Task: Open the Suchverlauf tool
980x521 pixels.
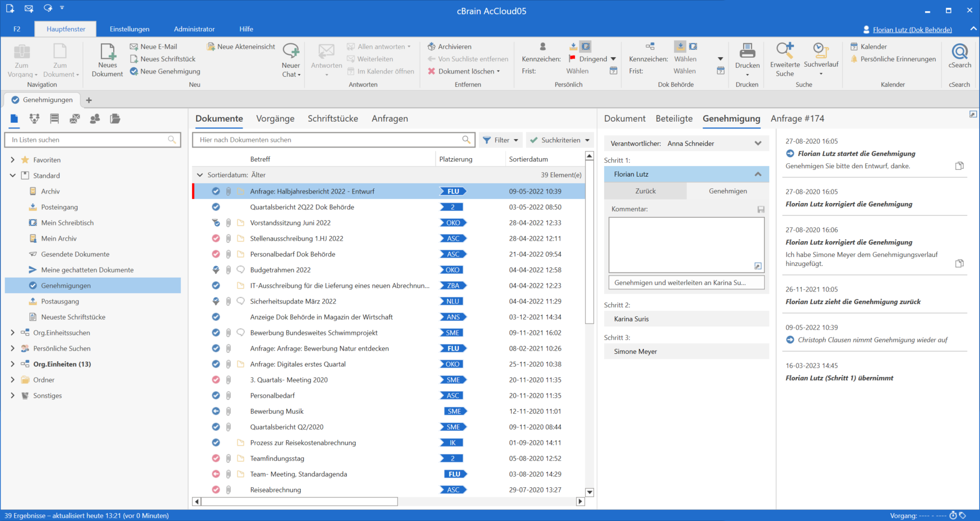Action: 821,59
